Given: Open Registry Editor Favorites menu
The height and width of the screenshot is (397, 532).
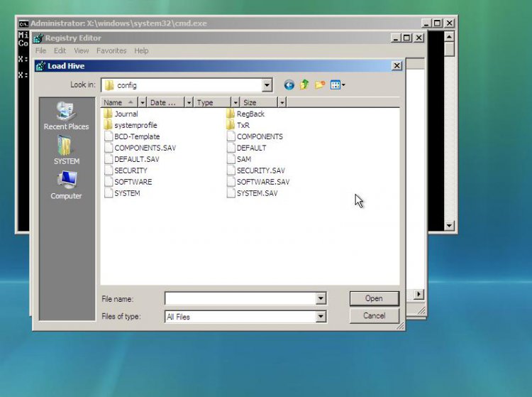Looking at the screenshot, I should [111, 50].
